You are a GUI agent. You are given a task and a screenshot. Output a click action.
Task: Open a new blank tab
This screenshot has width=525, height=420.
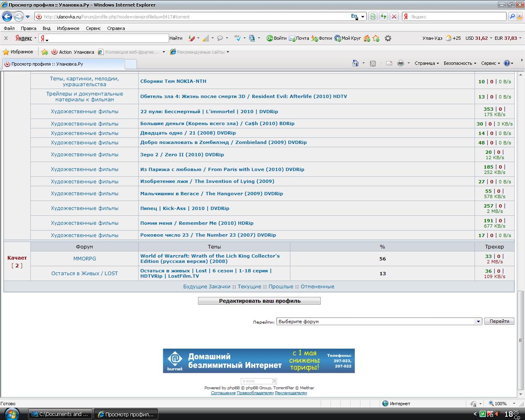click(130, 64)
